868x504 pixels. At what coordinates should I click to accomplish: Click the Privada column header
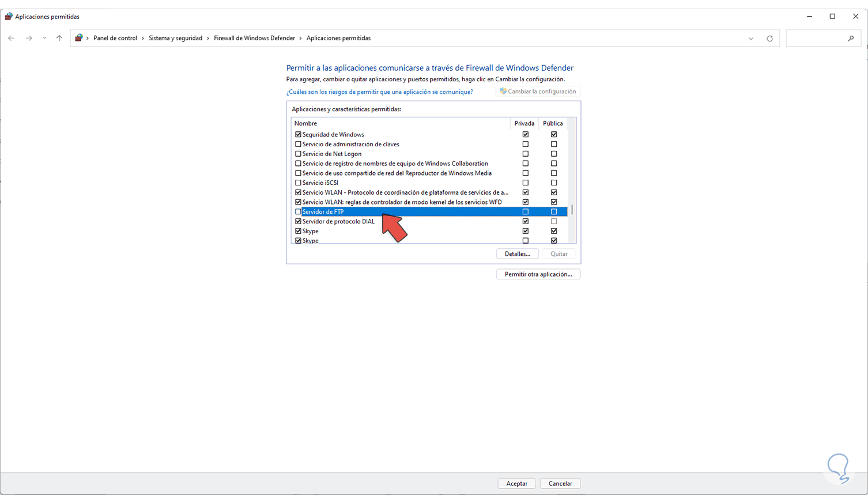coord(524,123)
